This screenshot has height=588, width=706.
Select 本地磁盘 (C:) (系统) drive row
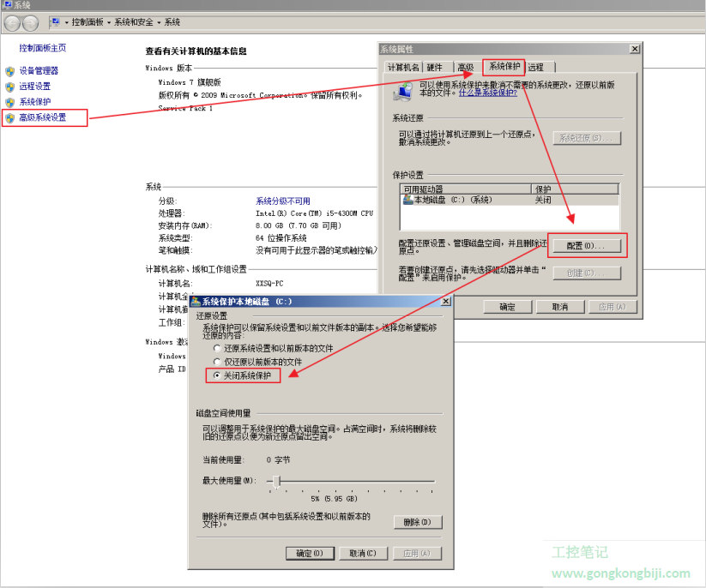click(510, 200)
